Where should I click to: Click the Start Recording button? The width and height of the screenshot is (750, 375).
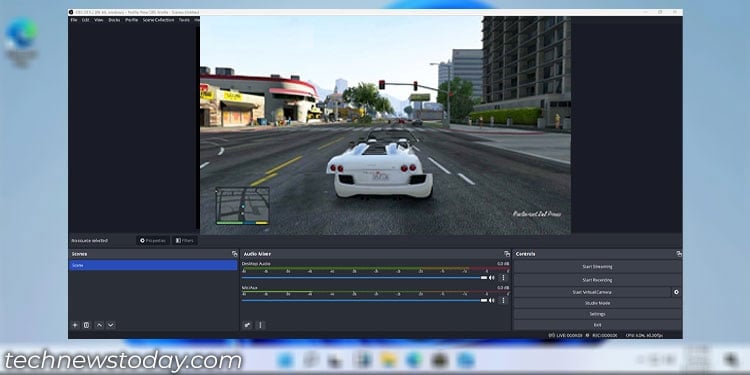(597, 280)
